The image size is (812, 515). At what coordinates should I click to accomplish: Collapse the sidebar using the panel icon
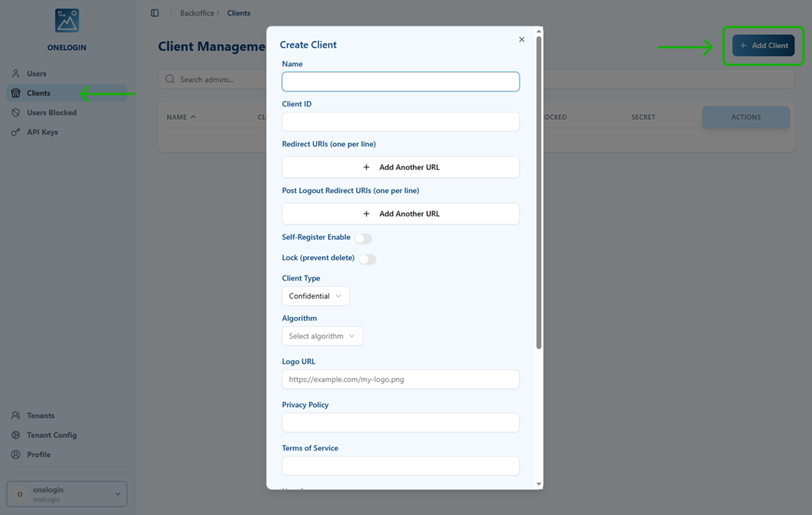click(x=155, y=12)
